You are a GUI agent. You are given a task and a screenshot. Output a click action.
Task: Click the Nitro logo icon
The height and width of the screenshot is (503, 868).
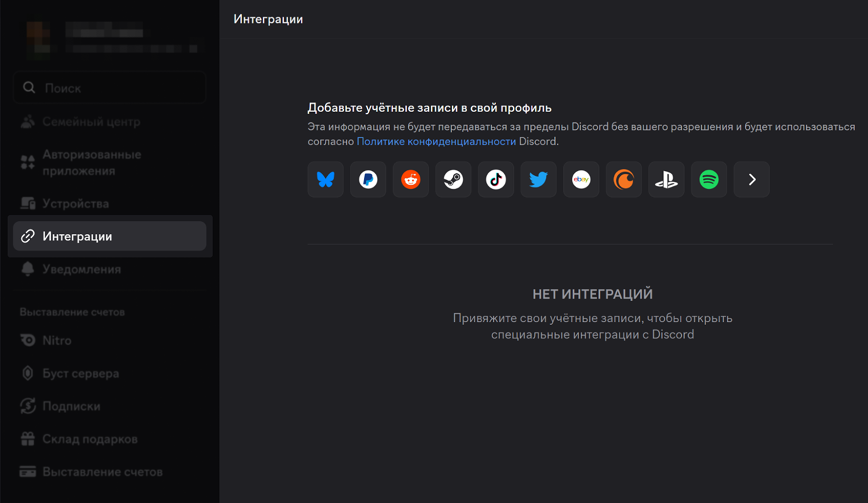27,340
